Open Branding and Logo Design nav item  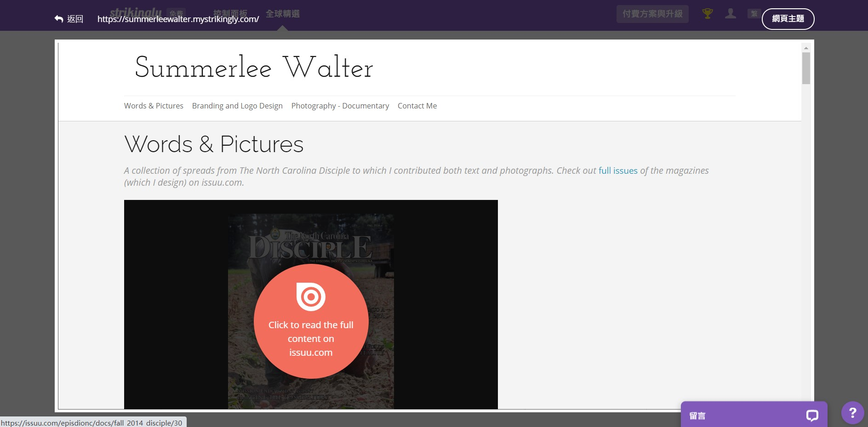pos(237,106)
